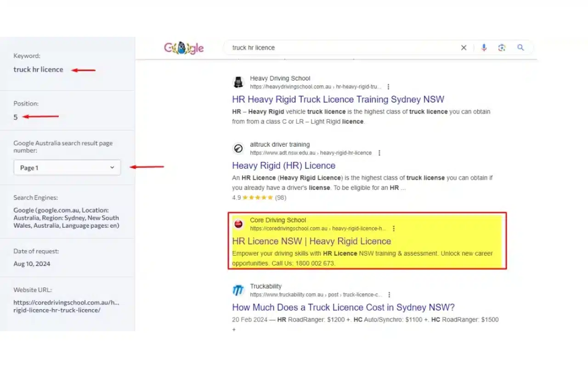Click the alltruck driver training favicon
The width and height of the screenshot is (588, 368).
[x=238, y=149]
